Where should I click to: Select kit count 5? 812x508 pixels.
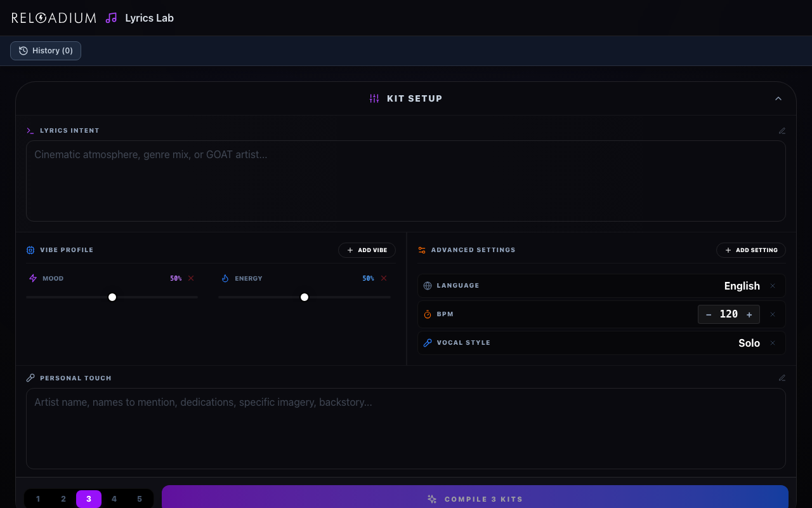(140, 499)
